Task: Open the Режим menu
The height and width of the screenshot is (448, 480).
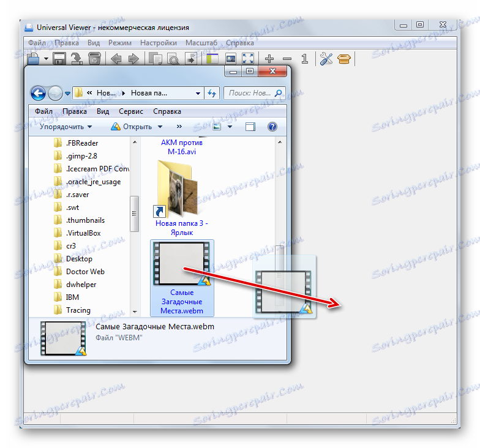Action: pos(120,43)
